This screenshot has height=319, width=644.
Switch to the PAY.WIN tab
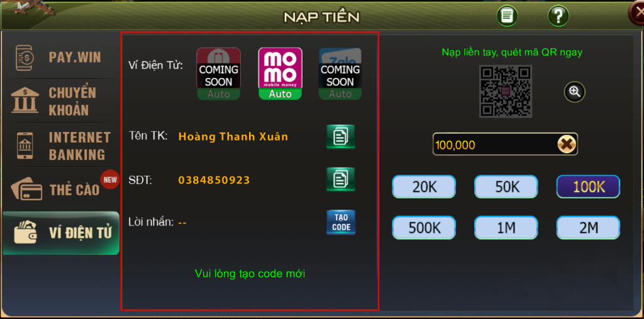click(61, 57)
